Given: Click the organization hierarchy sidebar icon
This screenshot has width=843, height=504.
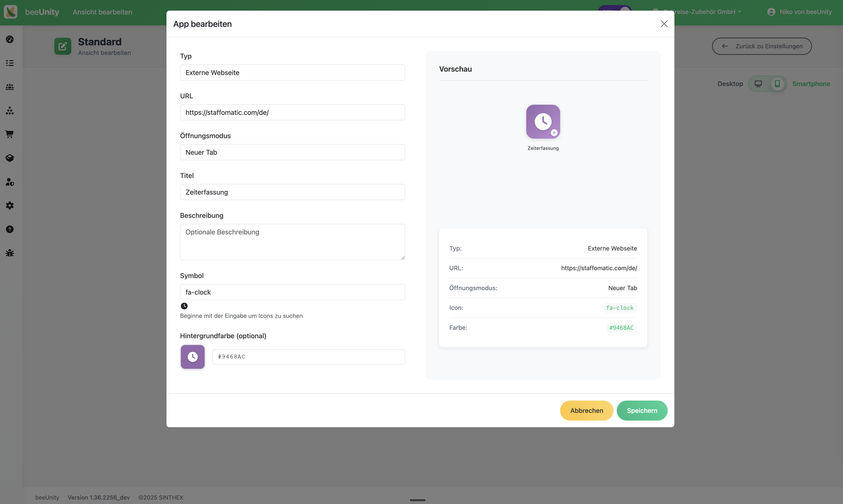Looking at the screenshot, I should 10,111.
